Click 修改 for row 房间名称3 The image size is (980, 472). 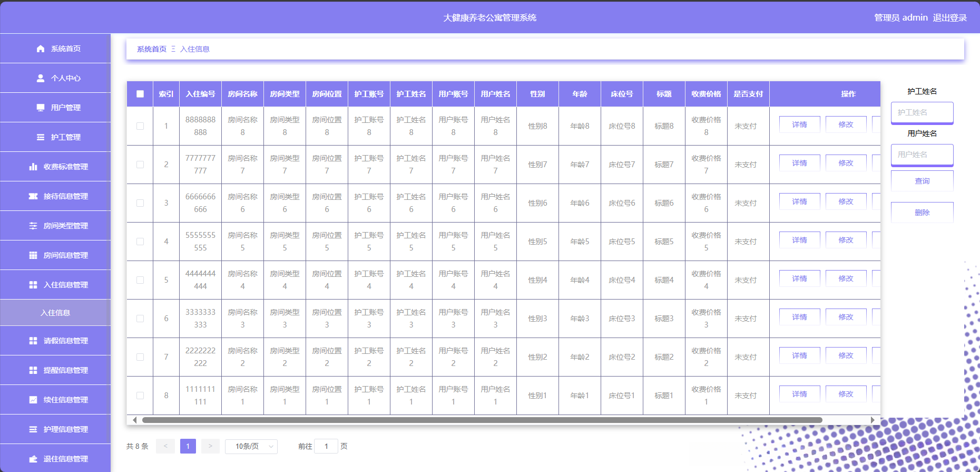pos(846,317)
